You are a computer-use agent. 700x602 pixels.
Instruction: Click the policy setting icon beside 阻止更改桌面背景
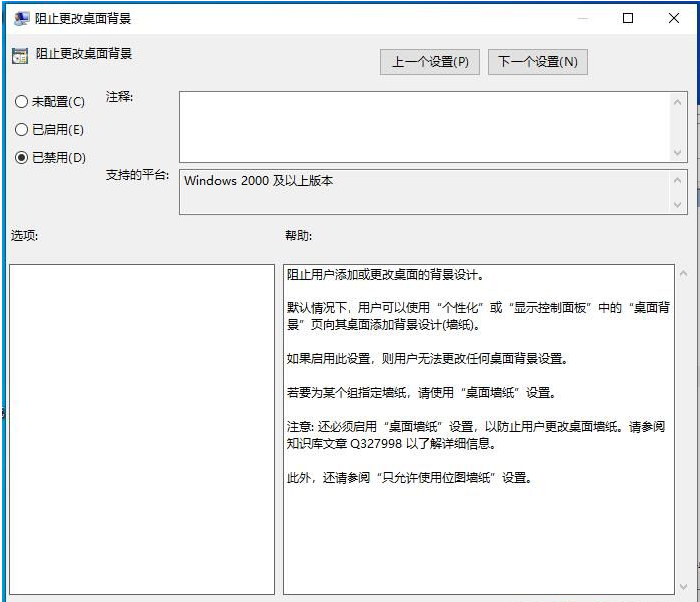click(x=19, y=55)
